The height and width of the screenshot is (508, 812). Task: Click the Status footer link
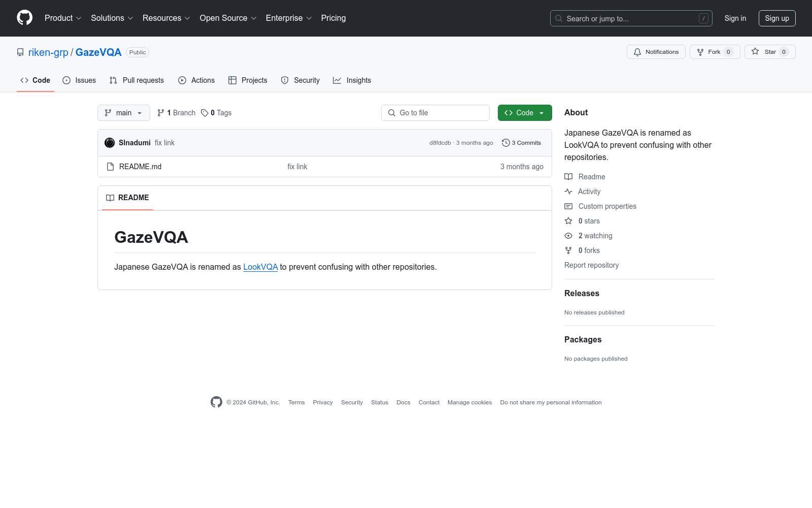[x=380, y=402]
